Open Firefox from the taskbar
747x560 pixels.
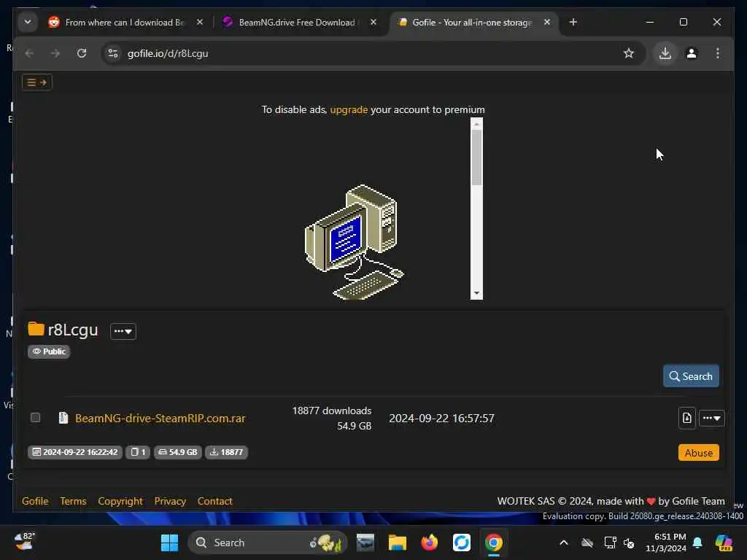pos(429,542)
